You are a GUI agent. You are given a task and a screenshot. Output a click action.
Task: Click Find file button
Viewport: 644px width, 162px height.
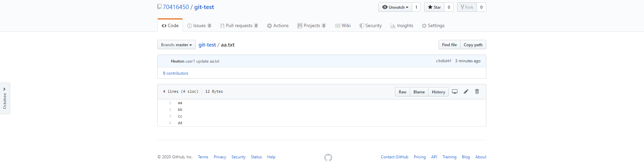tap(449, 45)
